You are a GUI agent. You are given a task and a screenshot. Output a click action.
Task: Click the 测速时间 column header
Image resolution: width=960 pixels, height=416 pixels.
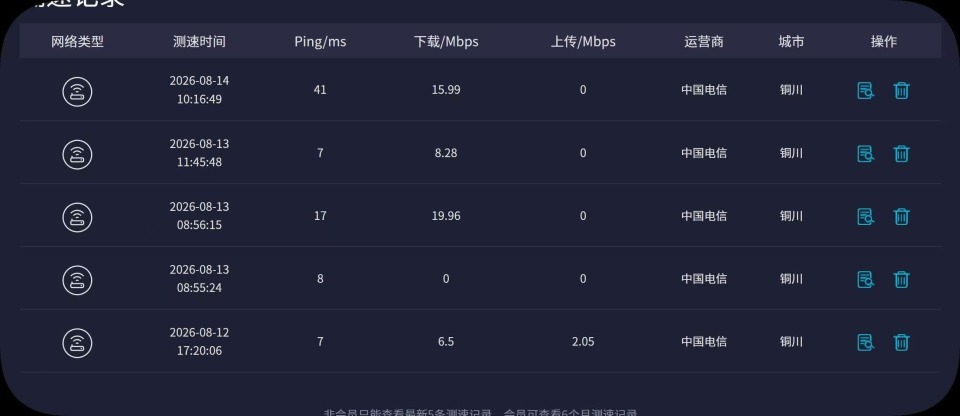click(x=200, y=42)
